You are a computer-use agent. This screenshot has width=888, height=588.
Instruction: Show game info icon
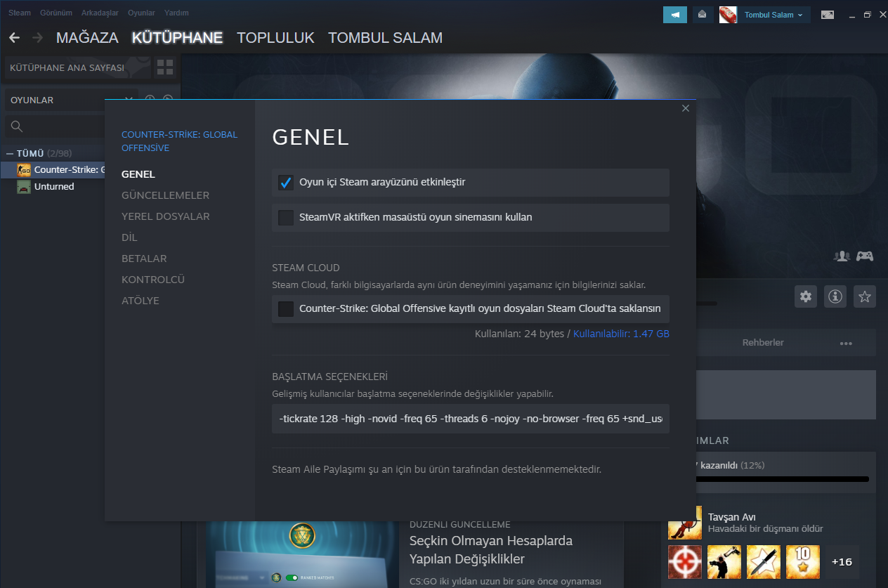point(835,296)
